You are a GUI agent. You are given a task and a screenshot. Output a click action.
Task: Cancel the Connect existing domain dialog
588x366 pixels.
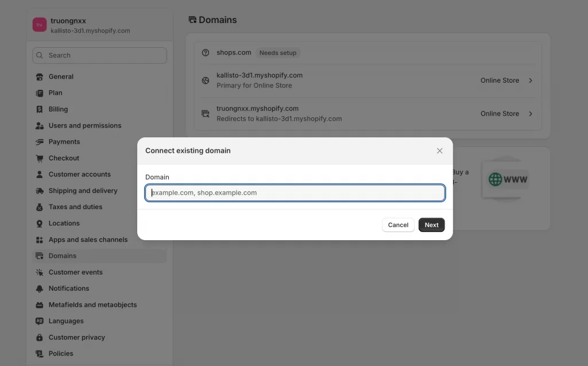point(398,225)
